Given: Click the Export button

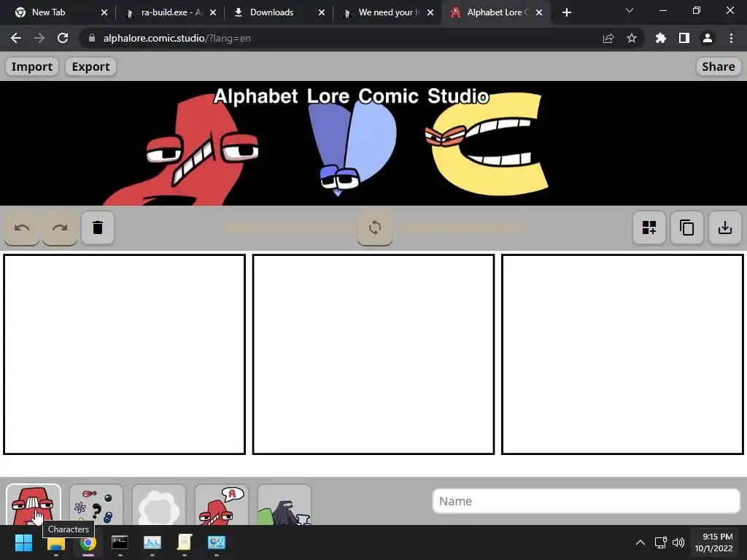Looking at the screenshot, I should coord(90,66).
